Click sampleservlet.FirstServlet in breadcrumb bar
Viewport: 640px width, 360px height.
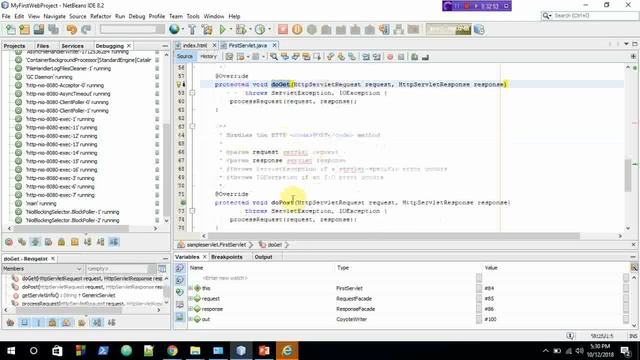216,245
